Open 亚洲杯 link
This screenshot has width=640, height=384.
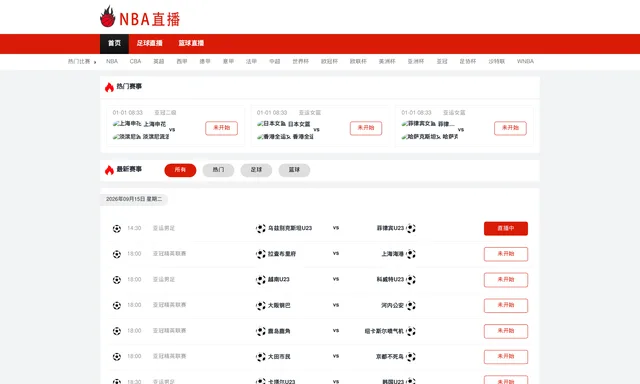pyautogui.click(x=416, y=62)
